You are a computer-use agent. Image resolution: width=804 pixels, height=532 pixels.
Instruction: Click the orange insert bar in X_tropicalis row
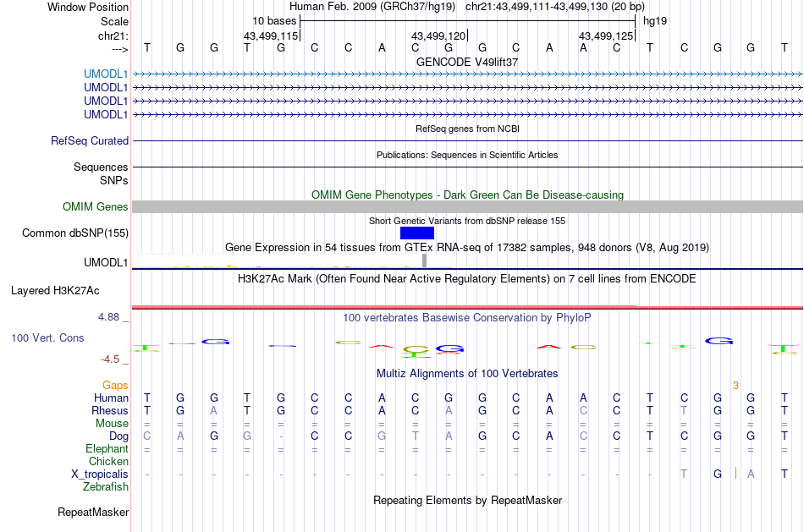tap(735, 473)
